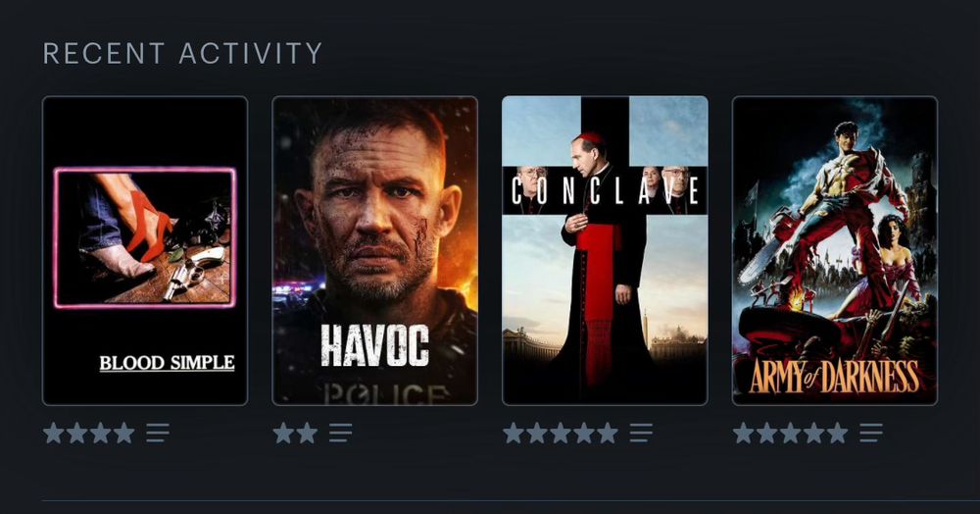Click the third star under Army of Darkness
980x514 pixels.
(x=790, y=433)
